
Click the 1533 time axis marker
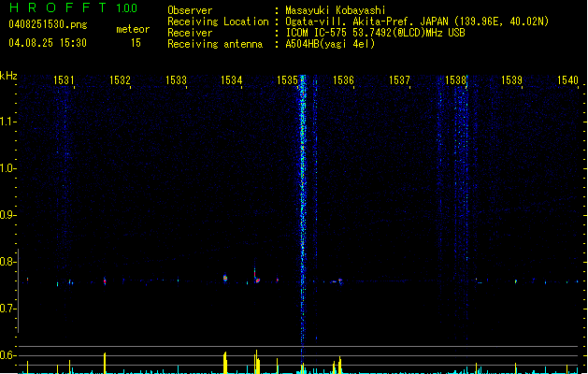tap(176, 80)
